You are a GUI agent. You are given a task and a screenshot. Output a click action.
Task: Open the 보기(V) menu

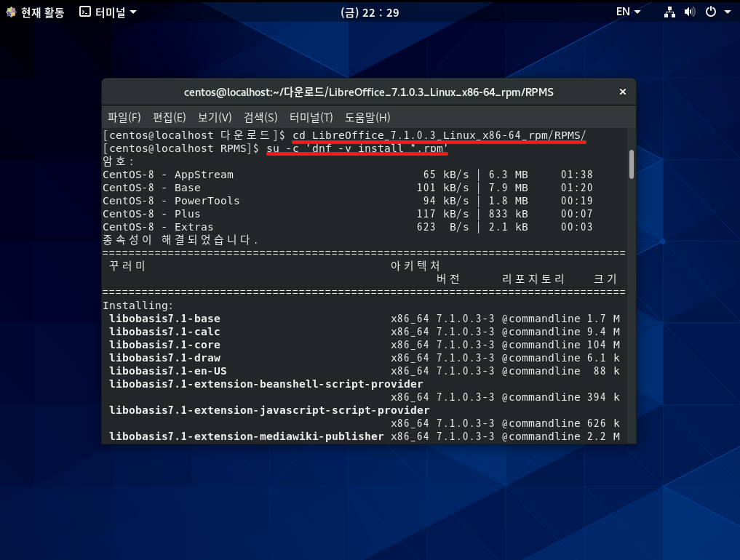[215, 118]
